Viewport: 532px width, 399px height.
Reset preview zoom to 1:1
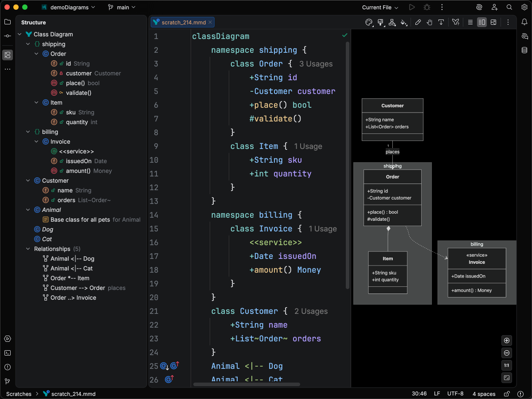pos(507,365)
